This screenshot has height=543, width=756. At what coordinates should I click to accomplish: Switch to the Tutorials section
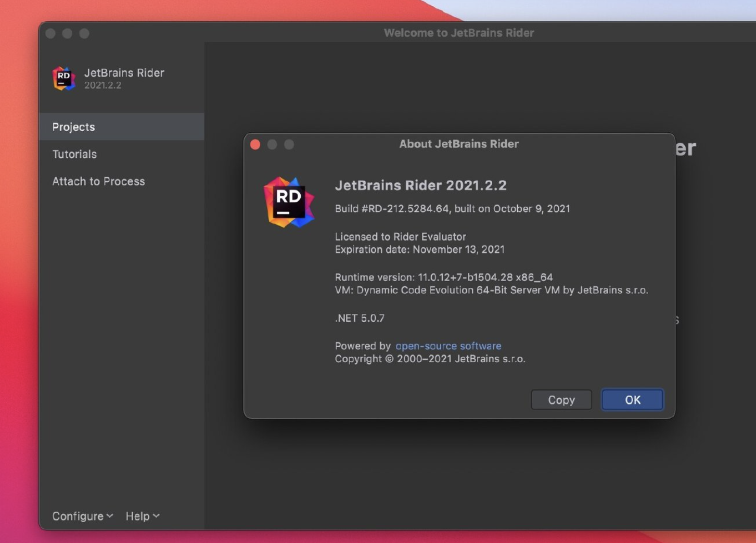pyautogui.click(x=74, y=154)
